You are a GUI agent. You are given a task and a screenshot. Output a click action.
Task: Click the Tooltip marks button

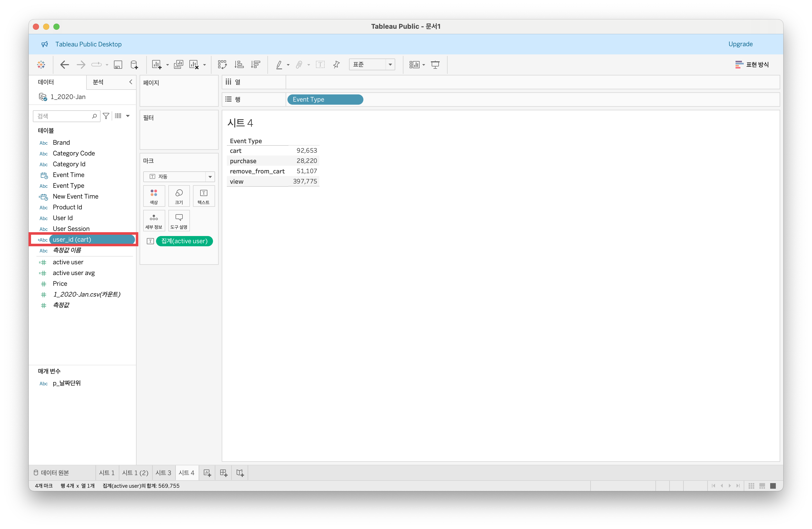tap(179, 221)
